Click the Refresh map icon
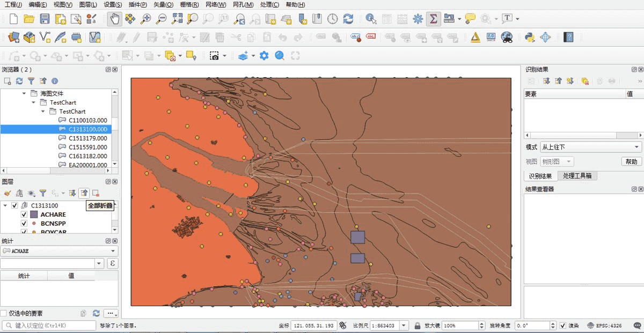 (x=348, y=19)
